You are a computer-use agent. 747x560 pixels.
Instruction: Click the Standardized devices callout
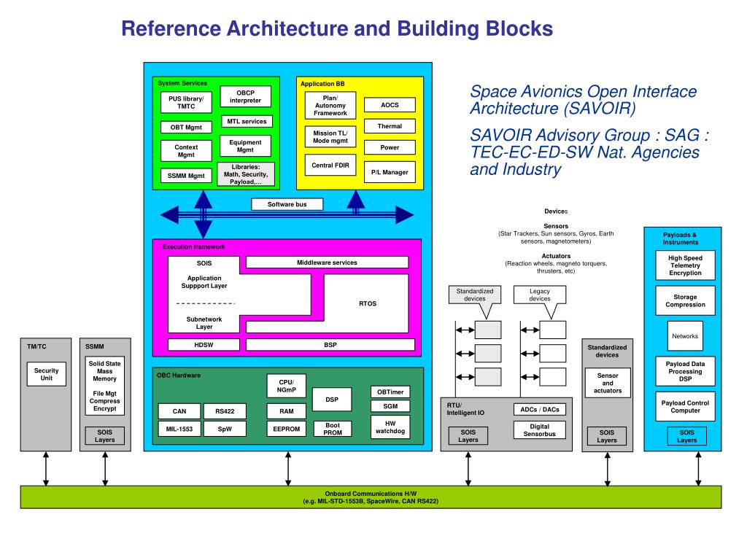pyautogui.click(x=475, y=295)
